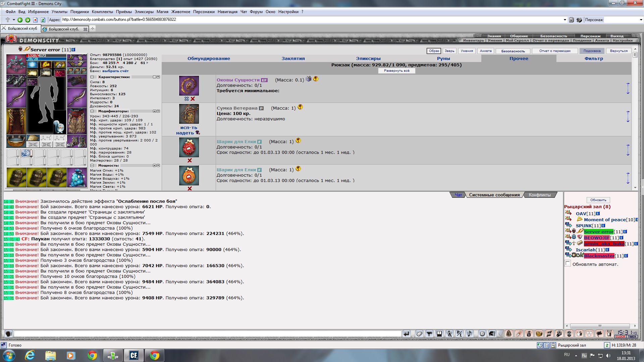
Task: Switch to Руны inventory tab
Action: [x=443, y=59]
